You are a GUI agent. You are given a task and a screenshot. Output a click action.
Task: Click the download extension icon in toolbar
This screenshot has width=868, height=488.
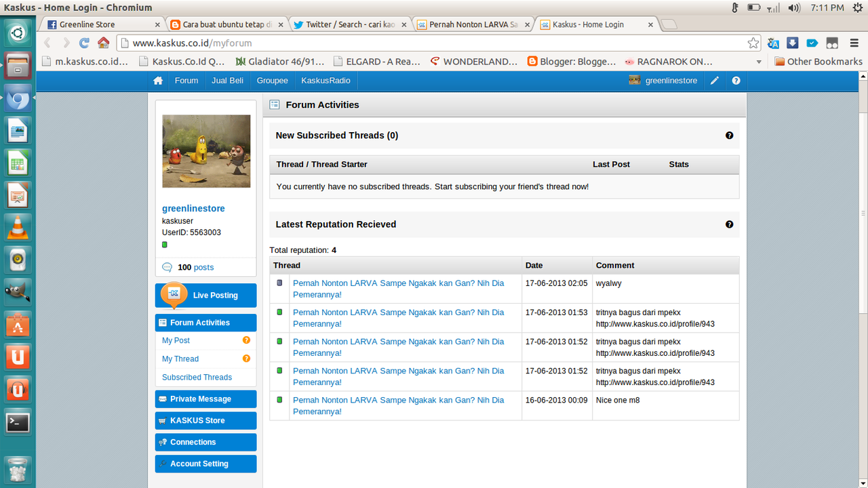[793, 43]
